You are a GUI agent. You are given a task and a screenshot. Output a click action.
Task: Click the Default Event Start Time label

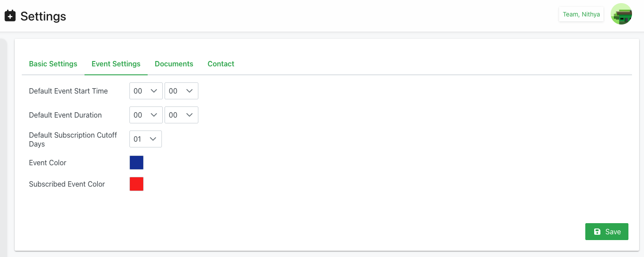point(68,91)
